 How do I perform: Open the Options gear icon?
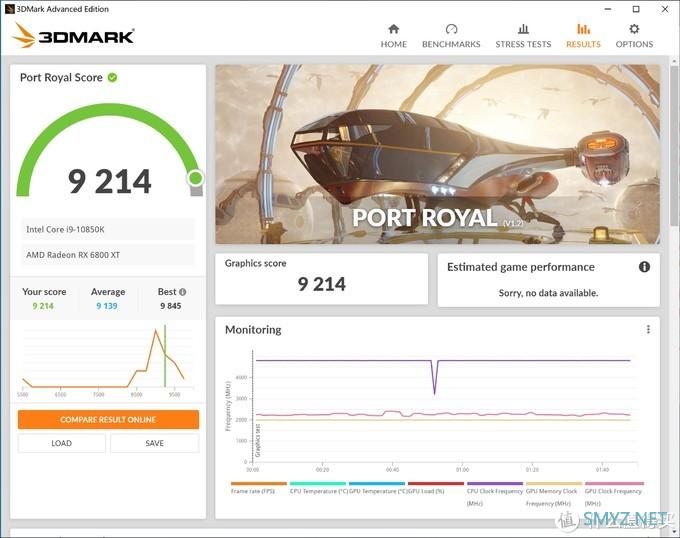(634, 29)
